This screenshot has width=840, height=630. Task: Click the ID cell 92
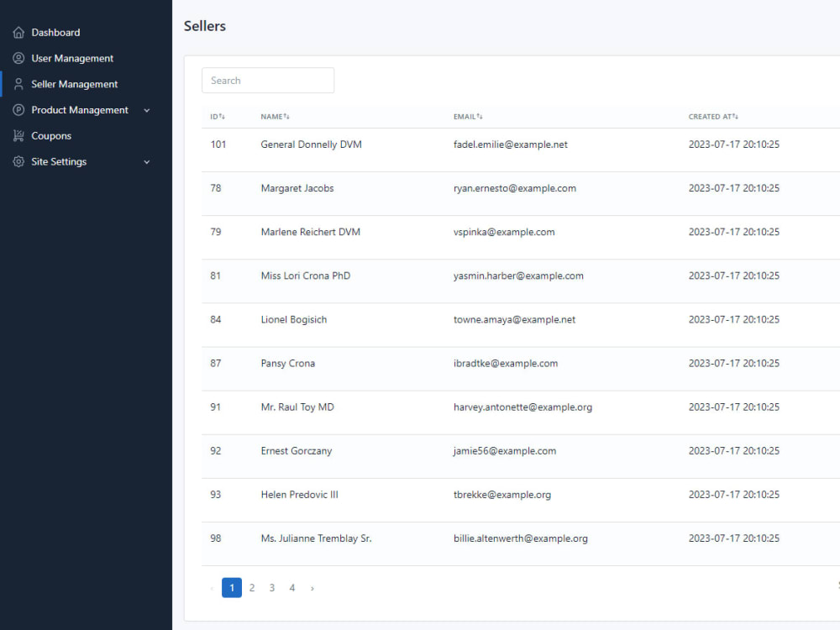click(x=215, y=451)
